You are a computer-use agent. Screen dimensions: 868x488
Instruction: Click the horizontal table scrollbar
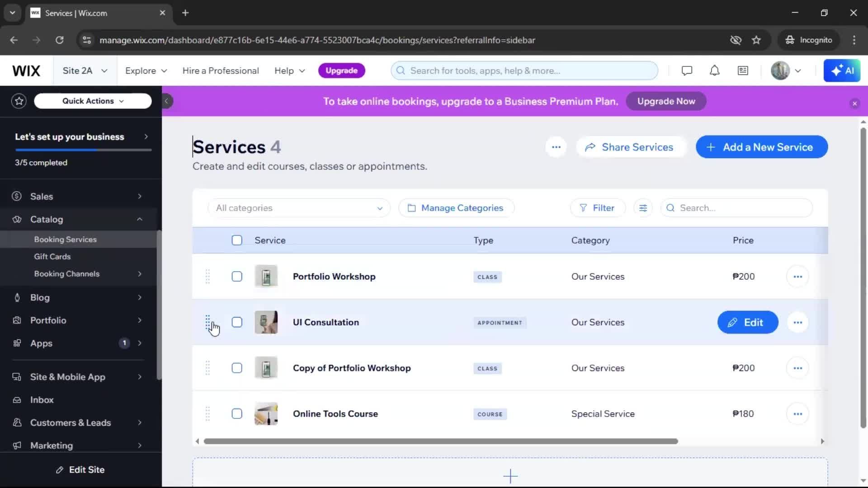coord(441,441)
